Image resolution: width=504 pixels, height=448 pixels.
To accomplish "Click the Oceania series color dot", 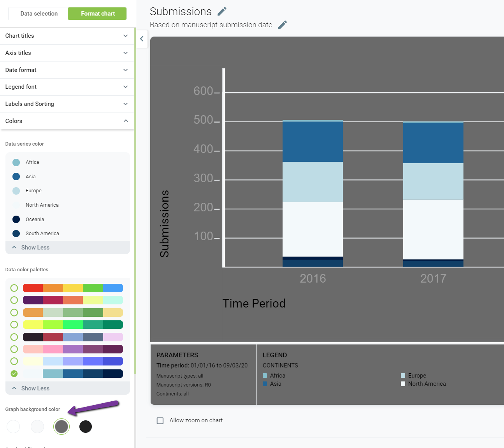I will coord(16,219).
